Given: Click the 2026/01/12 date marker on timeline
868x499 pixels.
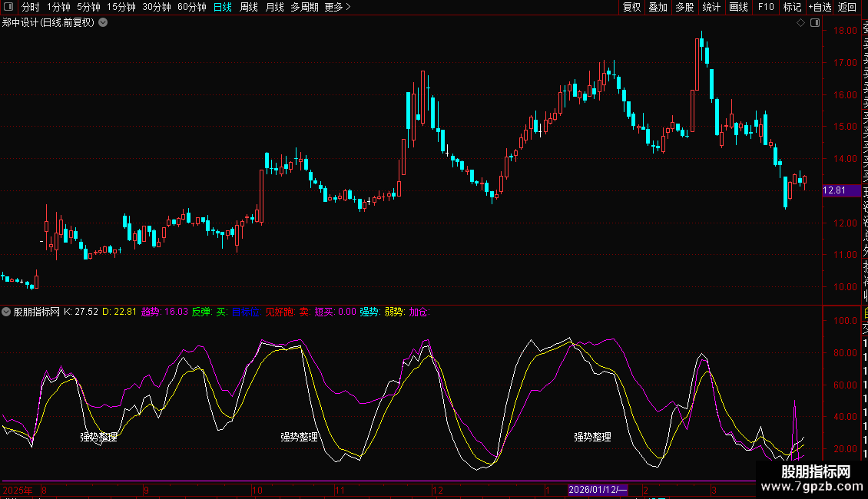Looking at the screenshot, I should (x=598, y=490).
